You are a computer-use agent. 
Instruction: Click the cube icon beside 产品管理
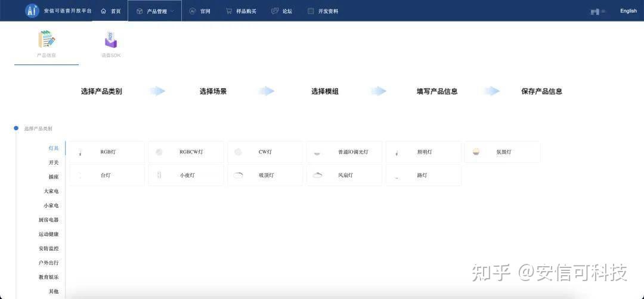(x=140, y=11)
